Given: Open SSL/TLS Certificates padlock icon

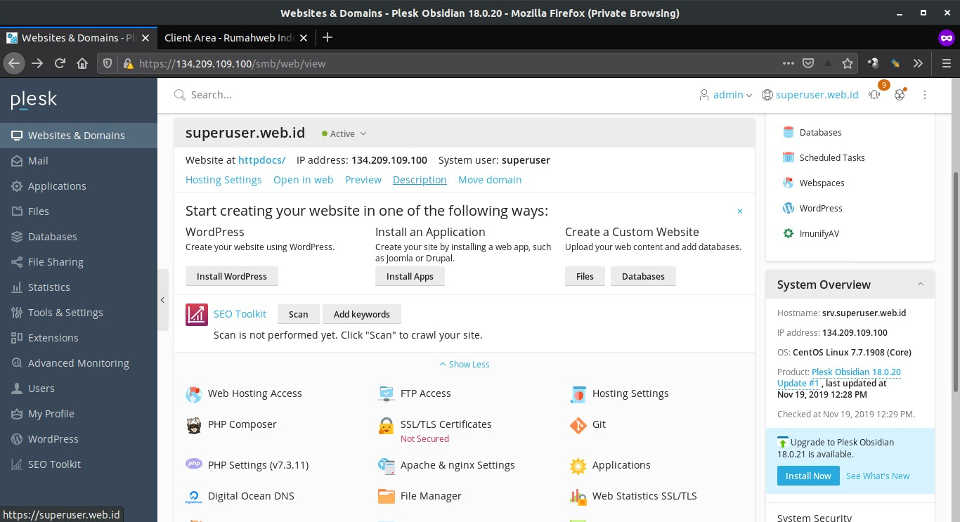Looking at the screenshot, I should pyautogui.click(x=386, y=425).
